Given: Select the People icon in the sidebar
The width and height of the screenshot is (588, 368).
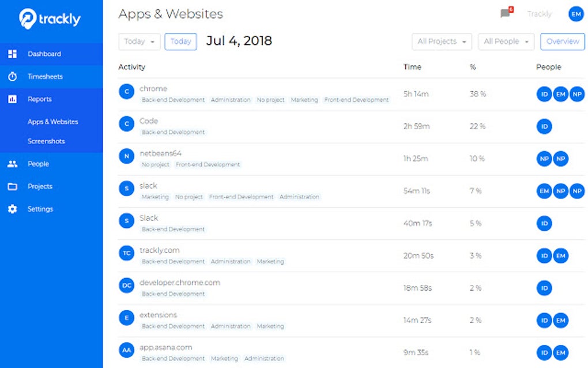Looking at the screenshot, I should 12,163.
